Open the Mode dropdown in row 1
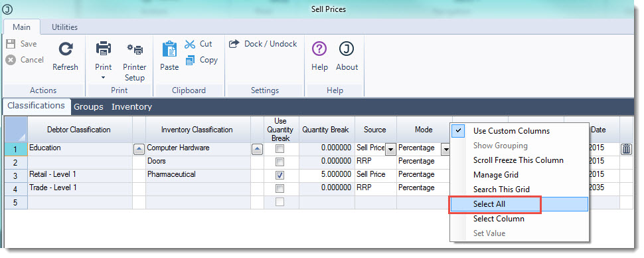Screen dimensions: 644x258 445,149
